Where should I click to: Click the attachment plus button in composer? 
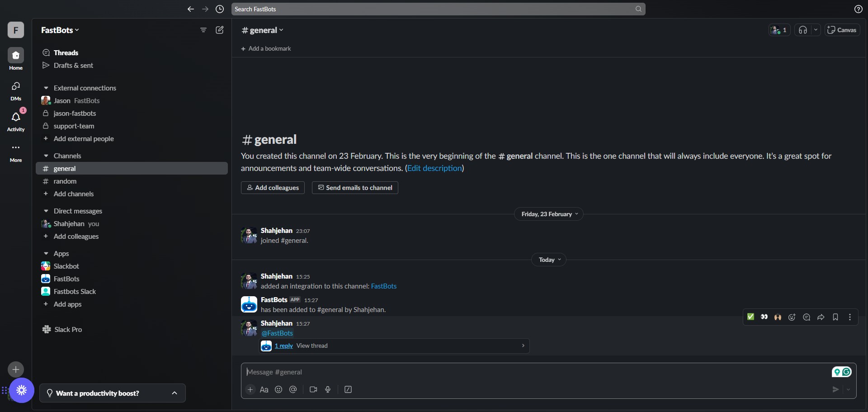pos(250,389)
